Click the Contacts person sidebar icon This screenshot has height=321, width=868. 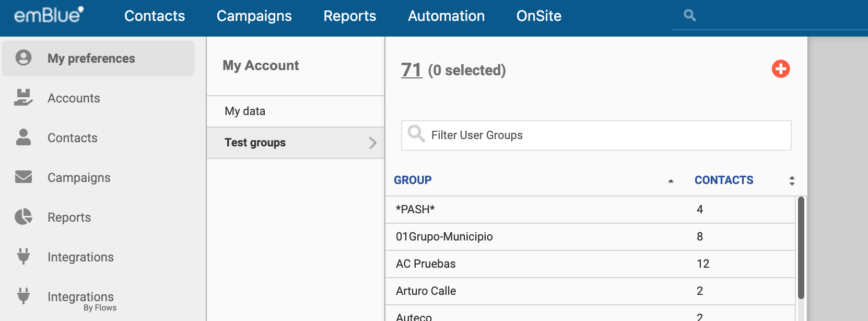pyautogui.click(x=24, y=137)
